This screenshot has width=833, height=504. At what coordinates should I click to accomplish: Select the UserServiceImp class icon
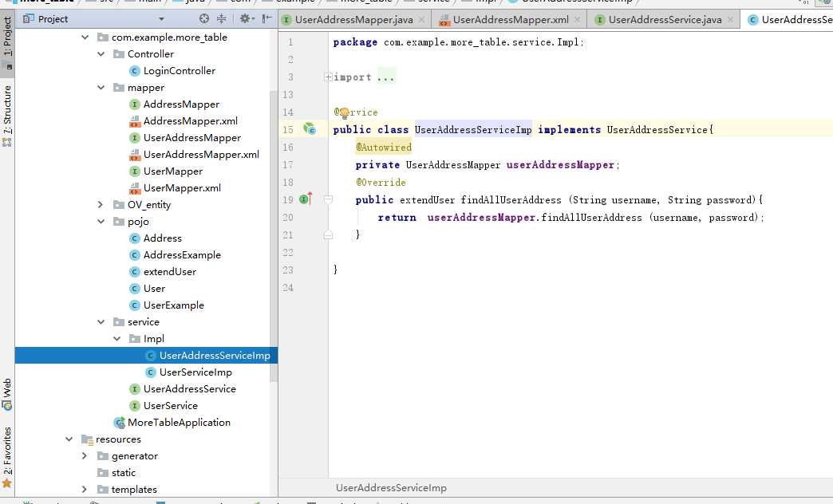(x=151, y=372)
